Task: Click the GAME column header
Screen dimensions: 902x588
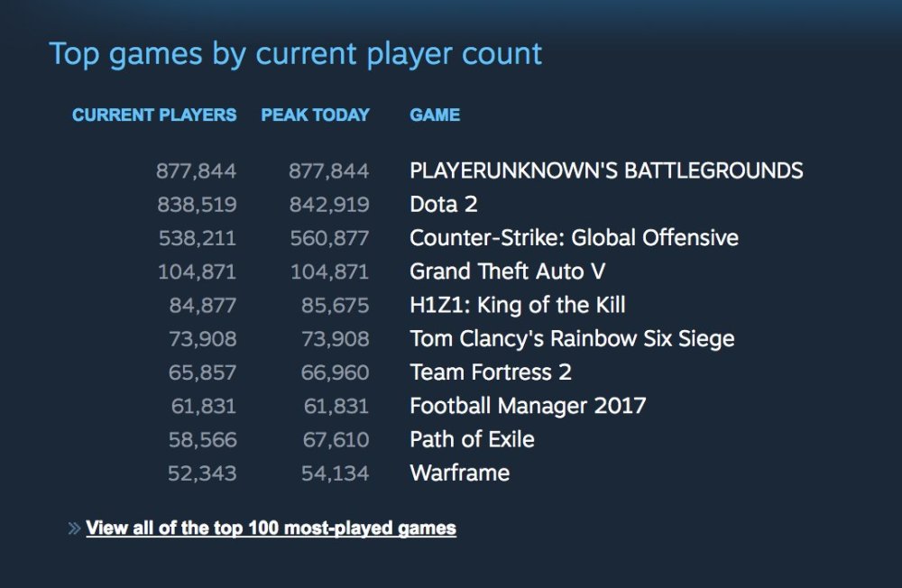Action: (x=434, y=115)
